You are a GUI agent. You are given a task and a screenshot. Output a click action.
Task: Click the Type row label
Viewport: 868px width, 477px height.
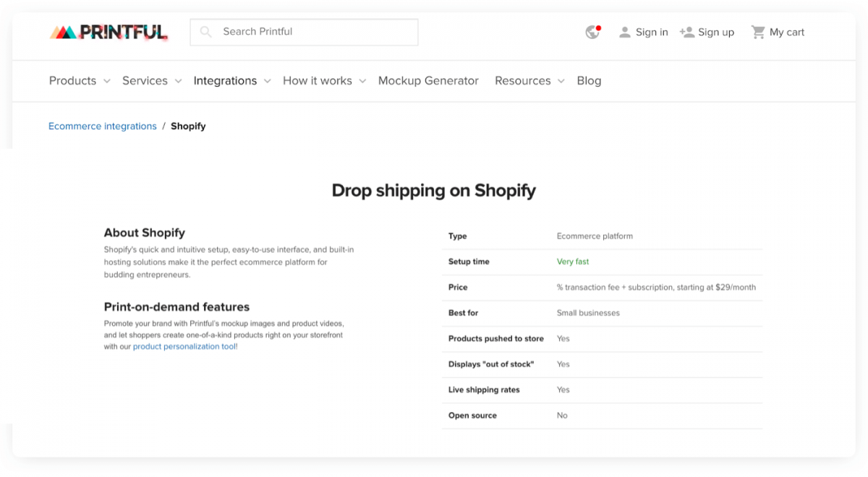457,236
